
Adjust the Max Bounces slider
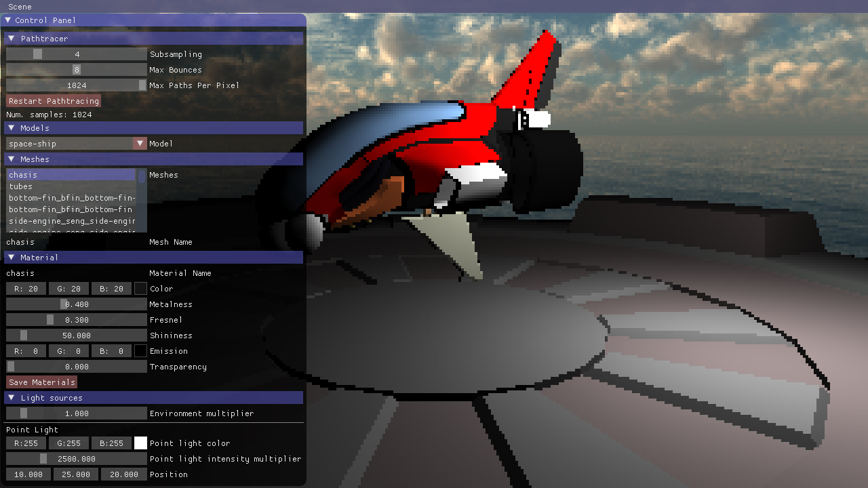click(x=77, y=70)
